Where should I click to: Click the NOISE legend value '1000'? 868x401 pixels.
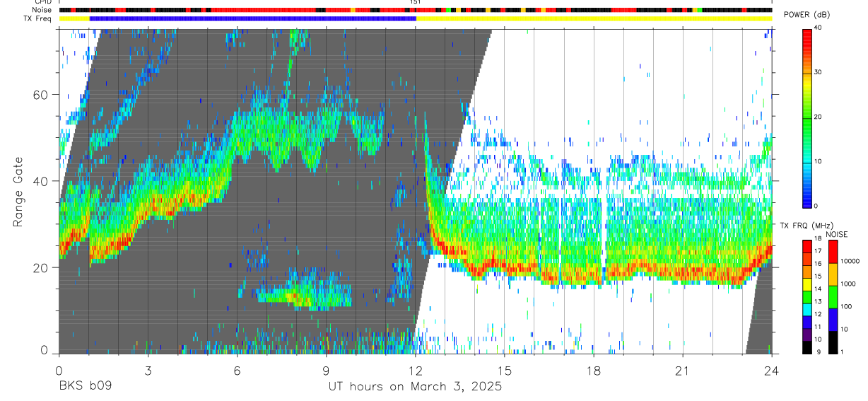pos(848,284)
